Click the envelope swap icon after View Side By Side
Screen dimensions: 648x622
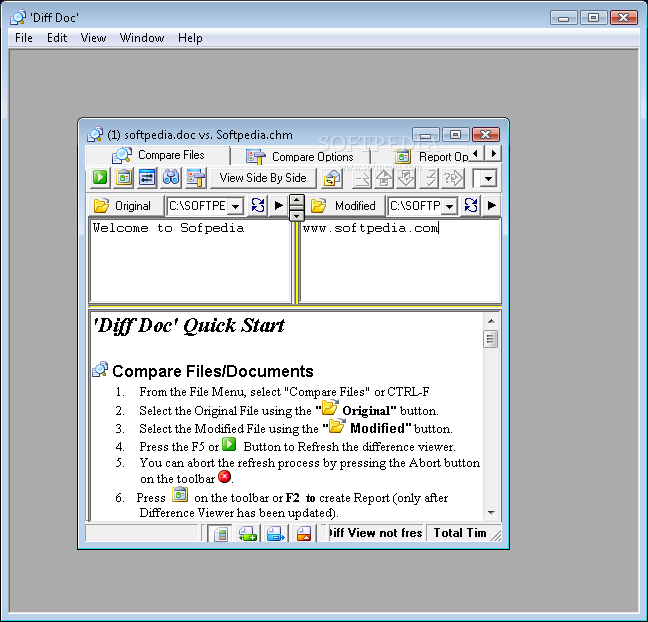332,179
